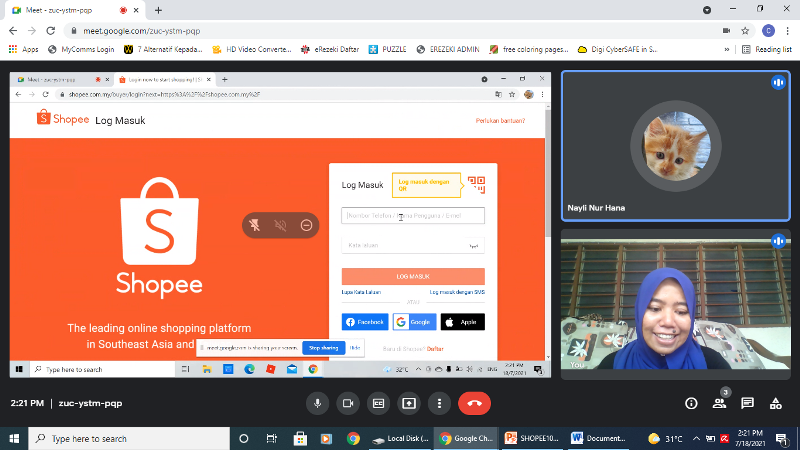Click your own video tile
The height and width of the screenshot is (450, 800).
point(676,303)
